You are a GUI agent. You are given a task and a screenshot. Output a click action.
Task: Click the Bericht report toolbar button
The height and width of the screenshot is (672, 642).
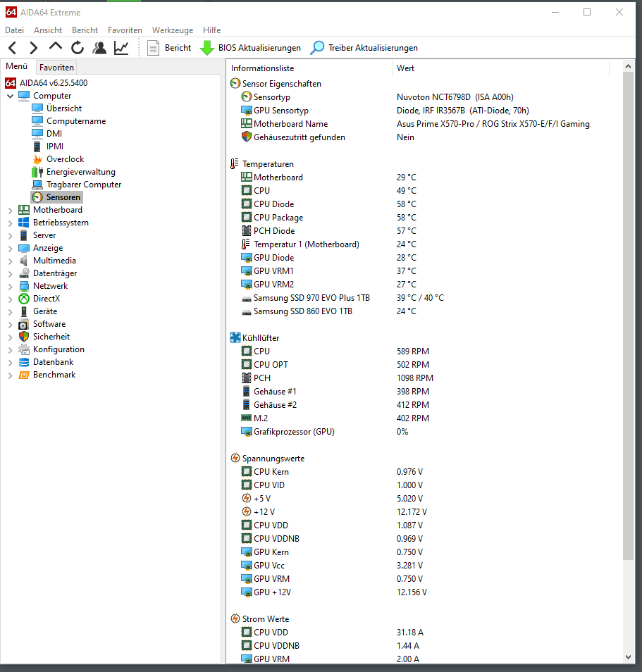(169, 48)
